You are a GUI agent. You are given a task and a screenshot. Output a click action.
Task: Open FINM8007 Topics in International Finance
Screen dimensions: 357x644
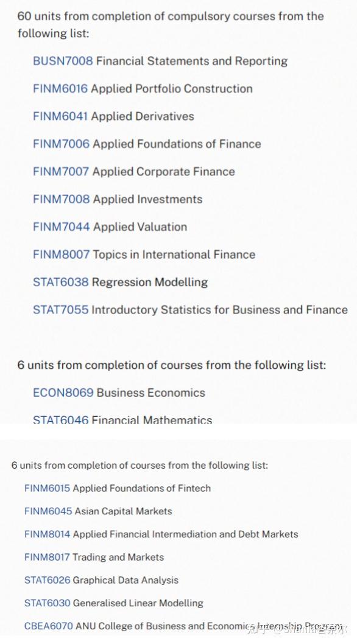click(62, 254)
